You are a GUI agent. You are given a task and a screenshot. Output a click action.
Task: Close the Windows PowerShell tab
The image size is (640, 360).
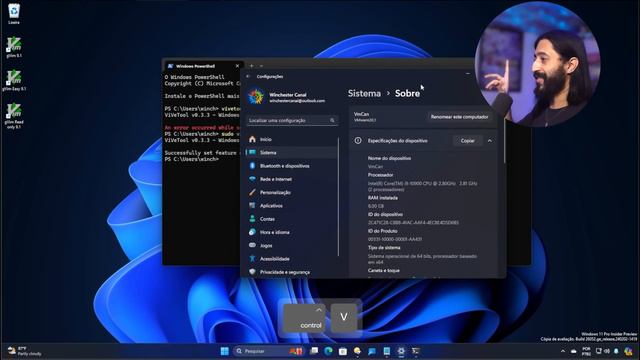click(238, 66)
